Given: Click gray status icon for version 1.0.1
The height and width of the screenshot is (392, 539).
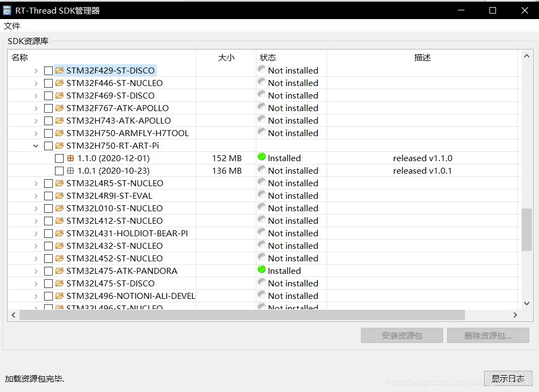Looking at the screenshot, I should [x=261, y=169].
